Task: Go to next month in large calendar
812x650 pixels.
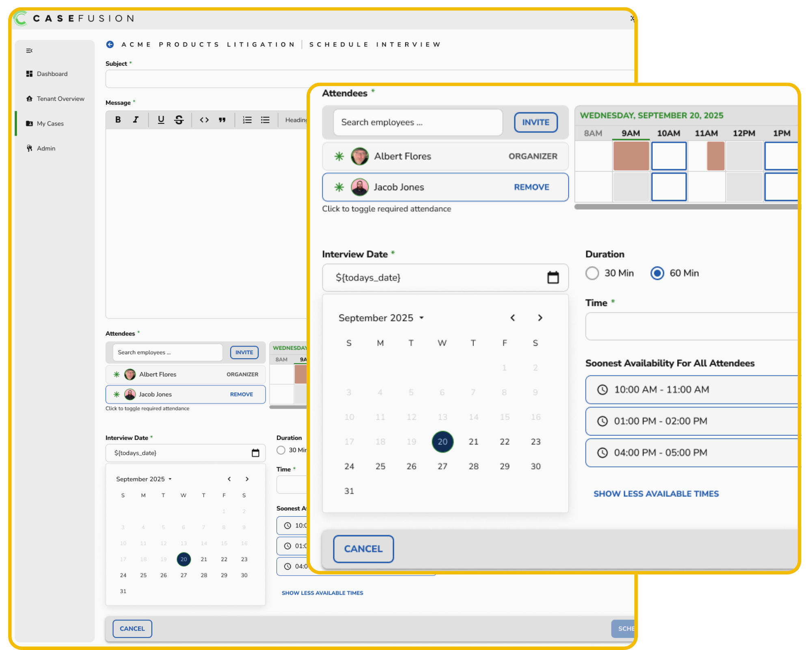Action: [x=540, y=318]
